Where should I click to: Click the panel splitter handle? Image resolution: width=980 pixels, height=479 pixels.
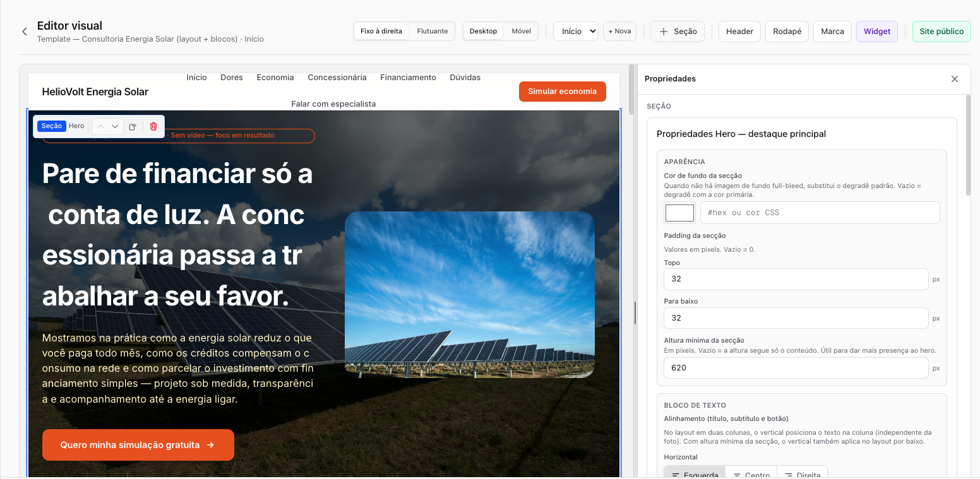[x=635, y=312]
